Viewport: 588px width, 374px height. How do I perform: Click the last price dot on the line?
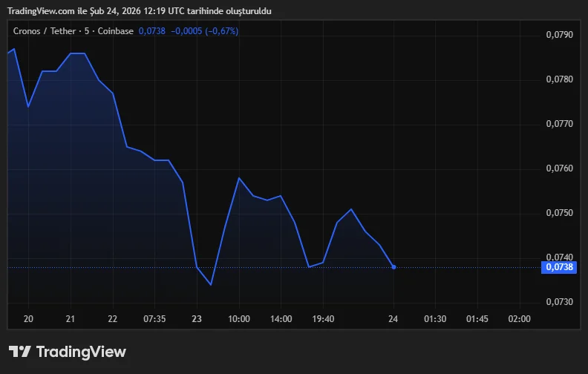393,266
